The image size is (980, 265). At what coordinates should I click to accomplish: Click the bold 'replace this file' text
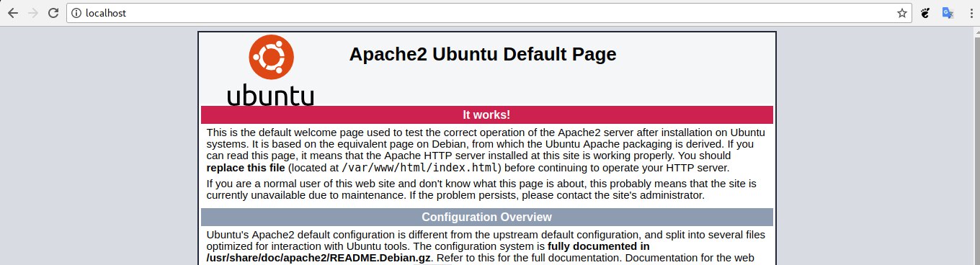tap(246, 168)
